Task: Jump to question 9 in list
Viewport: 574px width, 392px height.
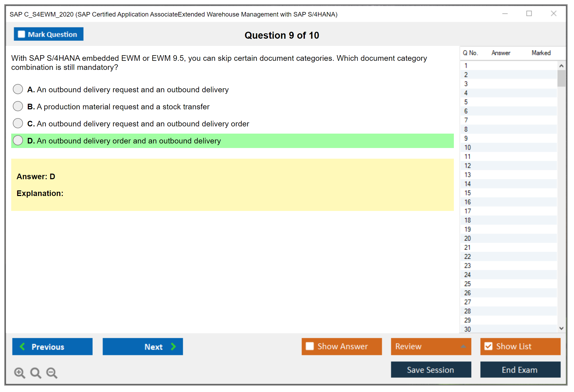Action: click(x=466, y=138)
